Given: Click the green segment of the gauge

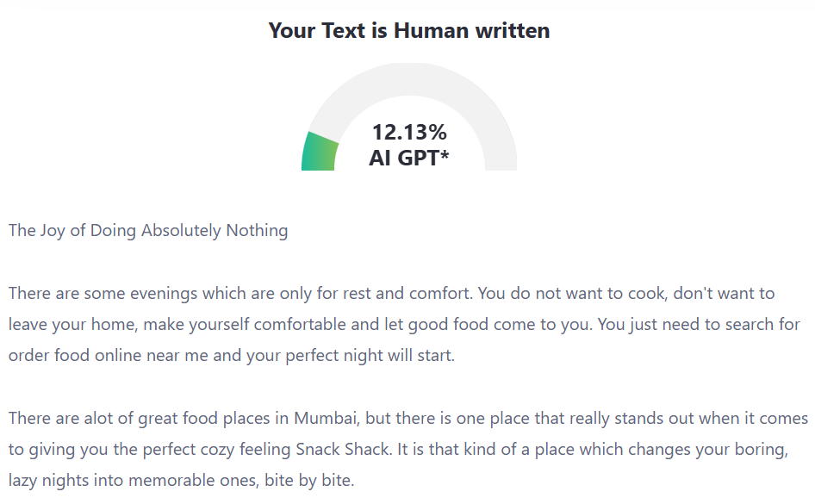Looking at the screenshot, I should pyautogui.click(x=317, y=152).
